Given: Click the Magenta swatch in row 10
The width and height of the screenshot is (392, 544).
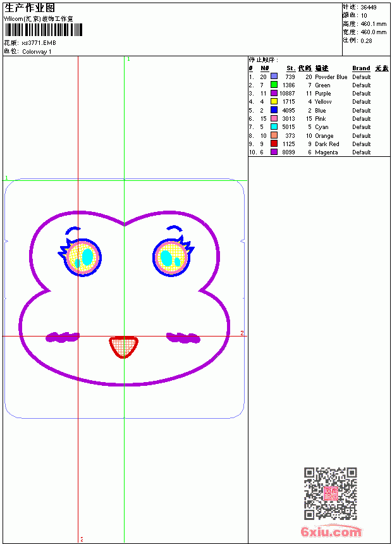Looking at the screenshot, I should (274, 152).
